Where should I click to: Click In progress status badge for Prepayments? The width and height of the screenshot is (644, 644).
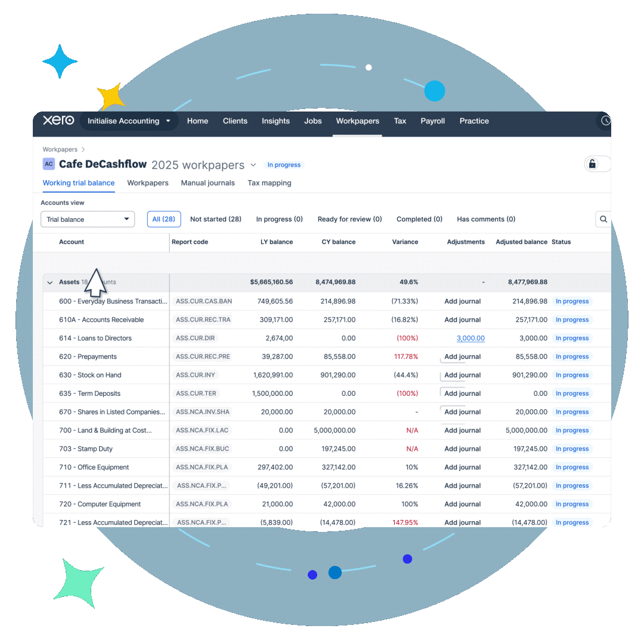[x=571, y=357]
